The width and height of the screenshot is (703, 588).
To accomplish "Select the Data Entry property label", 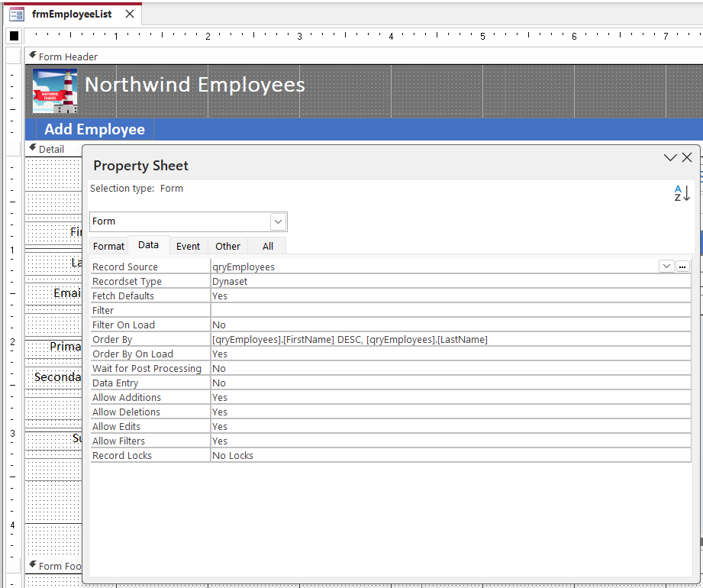I will point(115,383).
